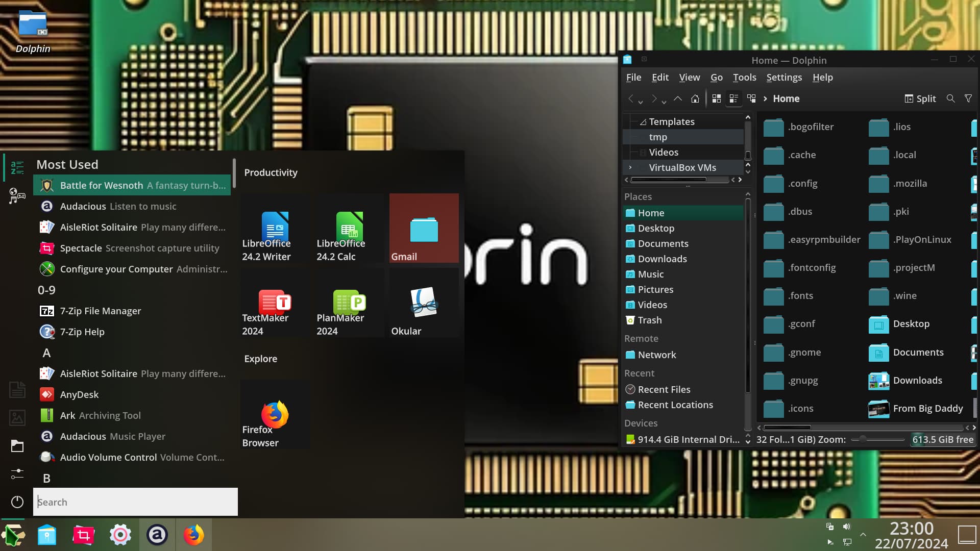Click the volume icon in system tray
This screenshot has height=551, width=980.
click(847, 527)
